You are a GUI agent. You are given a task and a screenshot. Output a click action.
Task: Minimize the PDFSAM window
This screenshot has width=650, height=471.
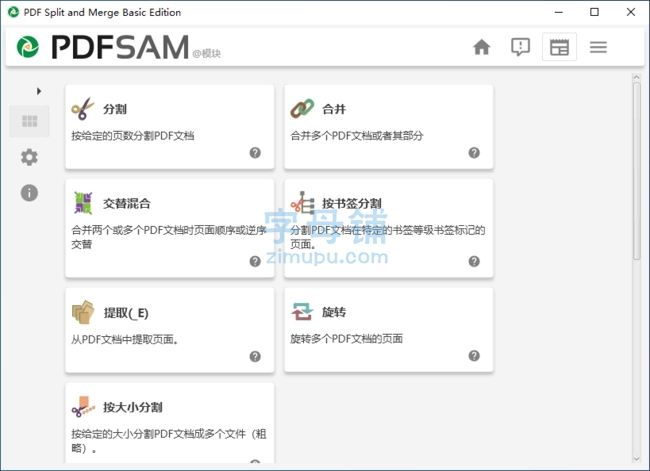tap(559, 12)
